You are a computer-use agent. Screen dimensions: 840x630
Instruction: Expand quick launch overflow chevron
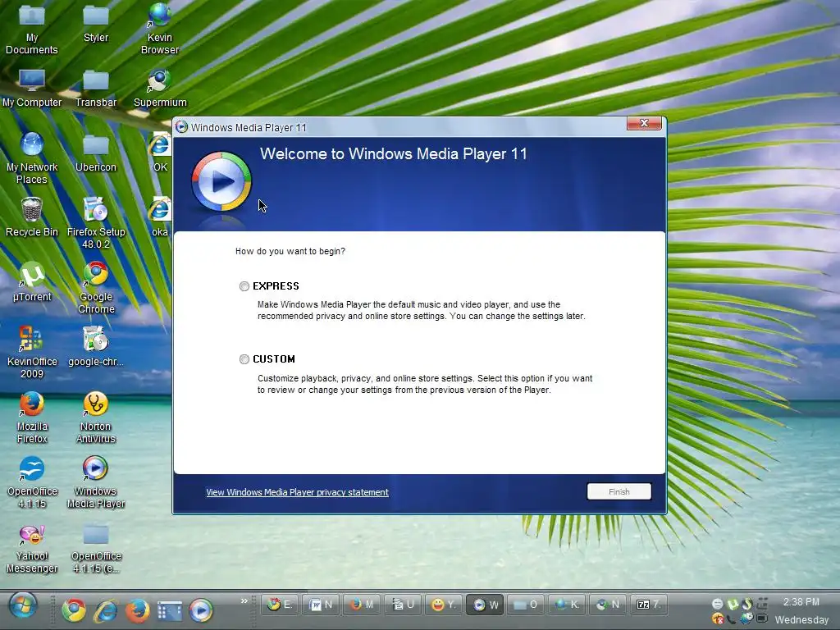point(244,601)
